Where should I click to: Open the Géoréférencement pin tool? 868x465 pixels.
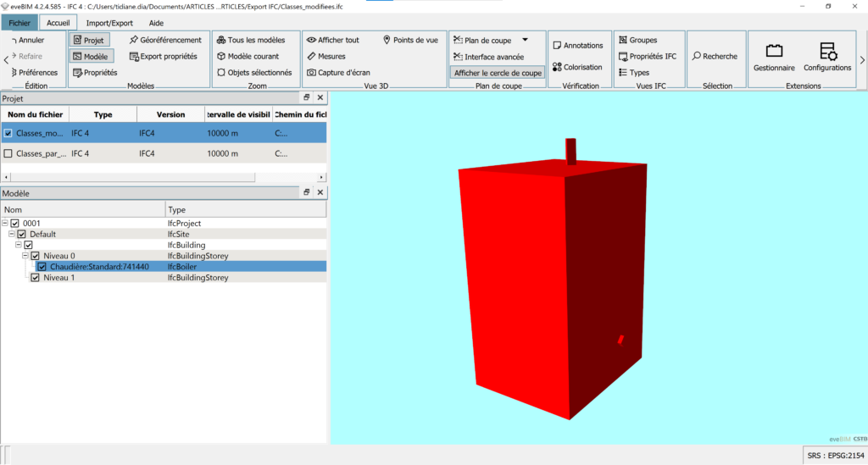coord(134,40)
